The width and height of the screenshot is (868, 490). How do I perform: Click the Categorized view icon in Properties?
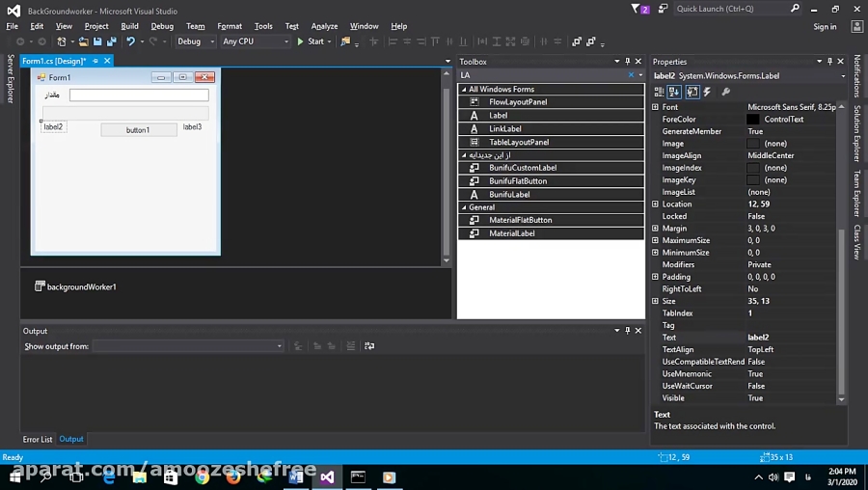point(661,92)
